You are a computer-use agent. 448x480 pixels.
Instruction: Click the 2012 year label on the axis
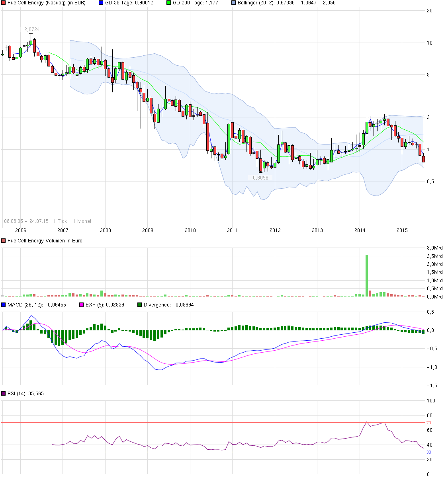tap(275, 230)
